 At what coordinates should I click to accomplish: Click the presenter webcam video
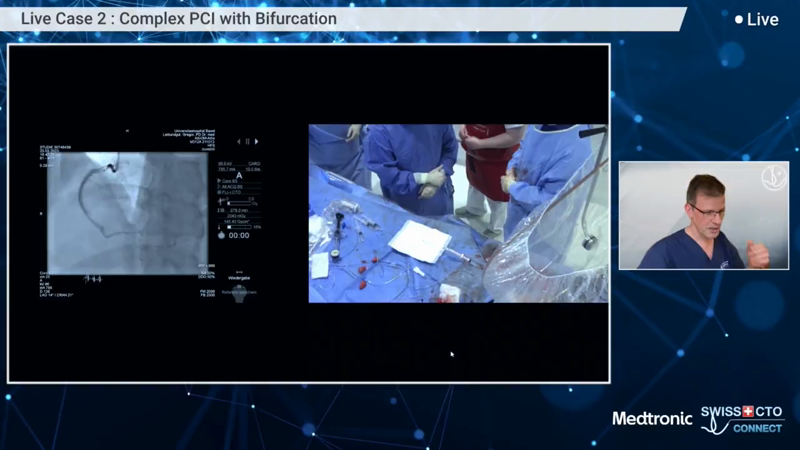tap(703, 215)
